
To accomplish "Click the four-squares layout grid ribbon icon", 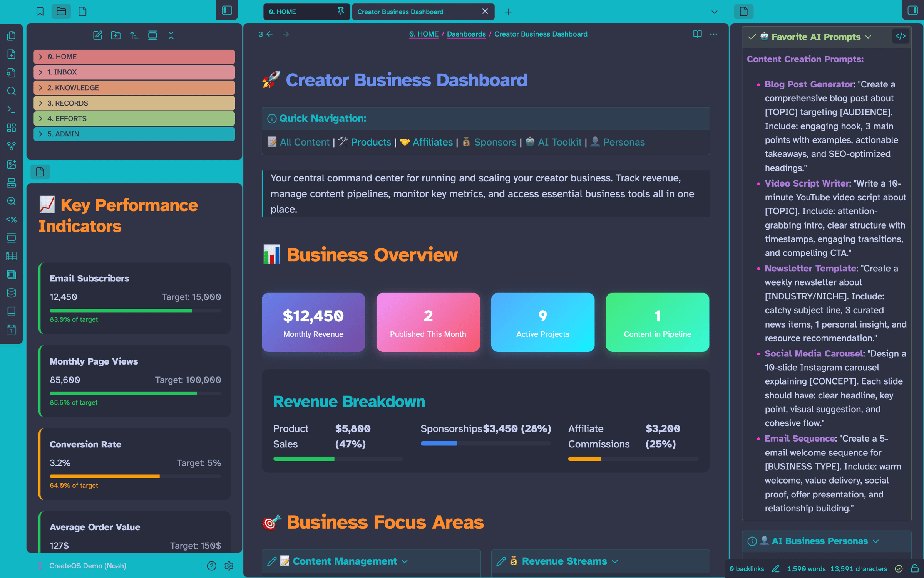I will (x=12, y=128).
